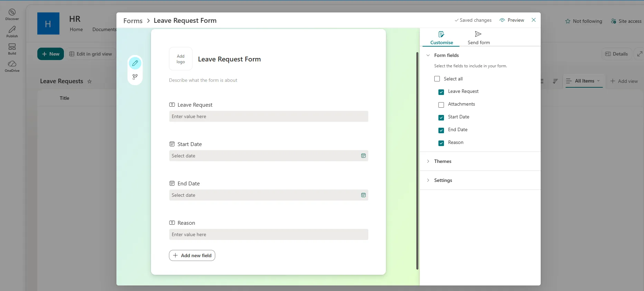
Task: Click the Leave Request text input
Action: click(x=268, y=116)
